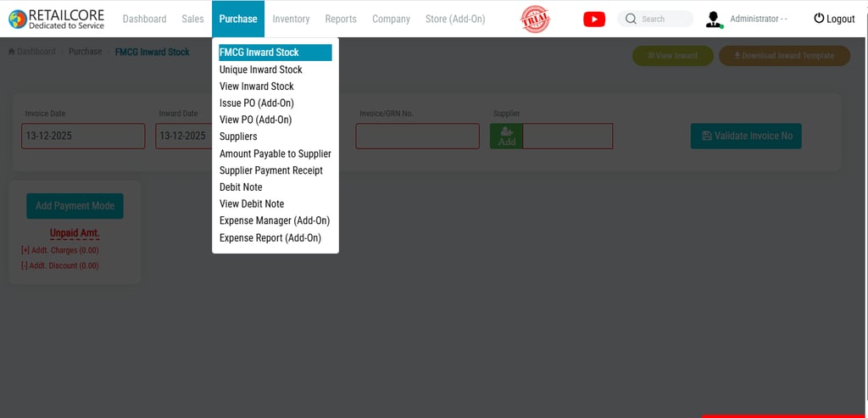
Task: Click Validate Invoice No button
Action: [746, 137]
